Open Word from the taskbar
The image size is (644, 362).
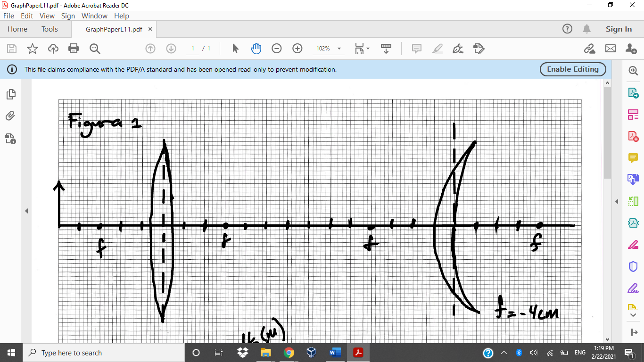[x=335, y=353]
